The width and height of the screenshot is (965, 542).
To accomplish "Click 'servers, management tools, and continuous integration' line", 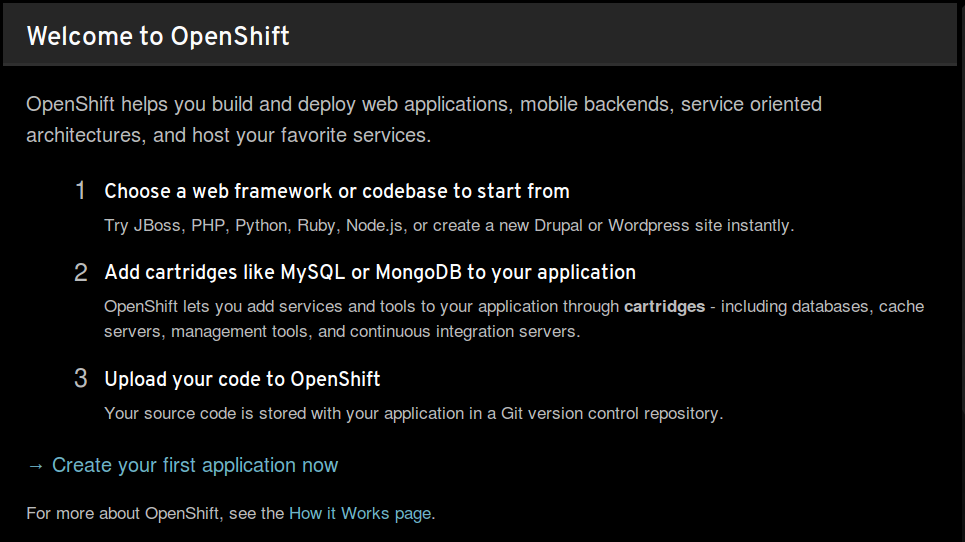I will point(342,332).
